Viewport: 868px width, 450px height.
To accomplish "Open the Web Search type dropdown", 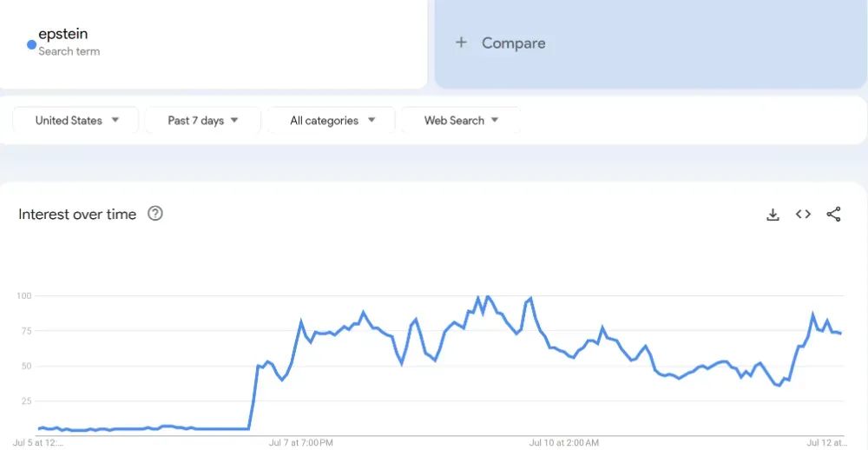I will click(x=461, y=121).
